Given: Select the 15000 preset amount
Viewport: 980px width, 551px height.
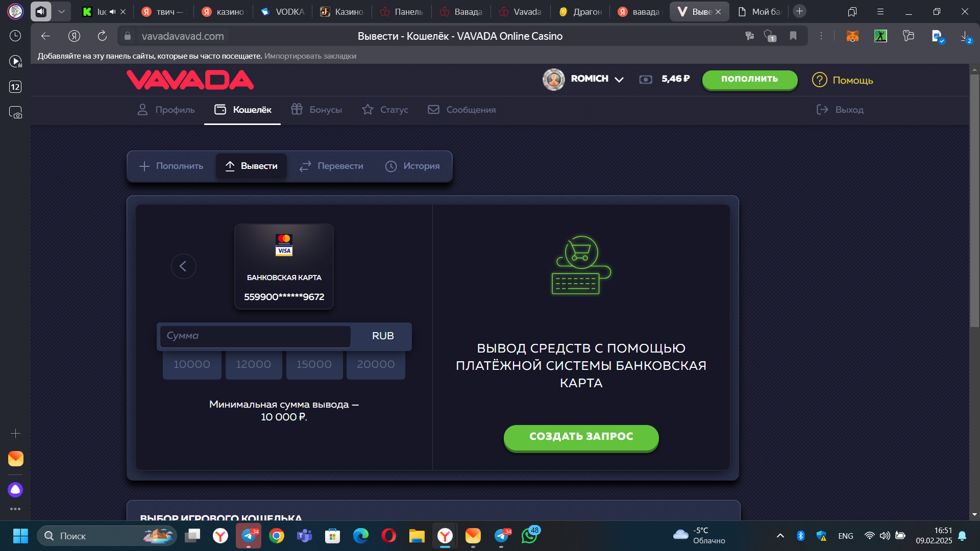Looking at the screenshot, I should [314, 365].
